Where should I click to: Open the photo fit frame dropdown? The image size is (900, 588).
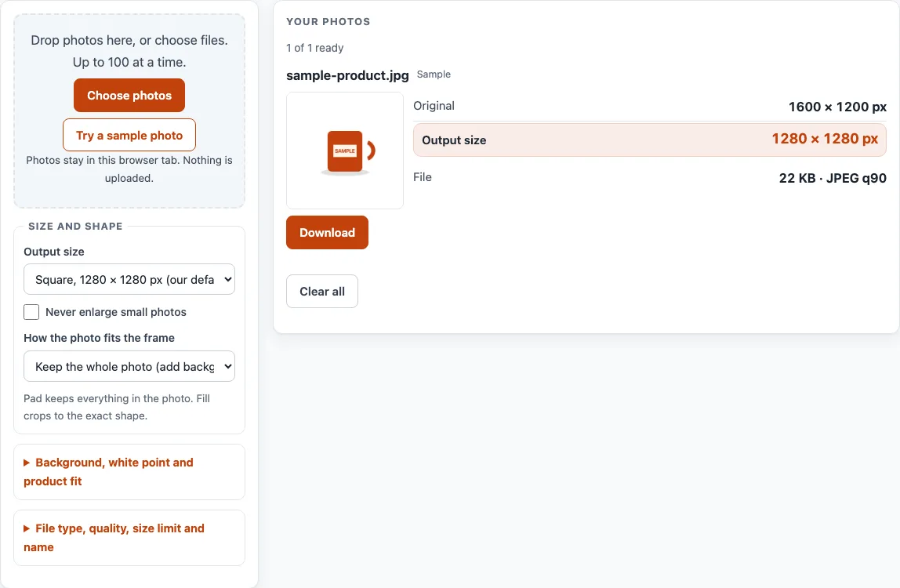[x=129, y=366]
